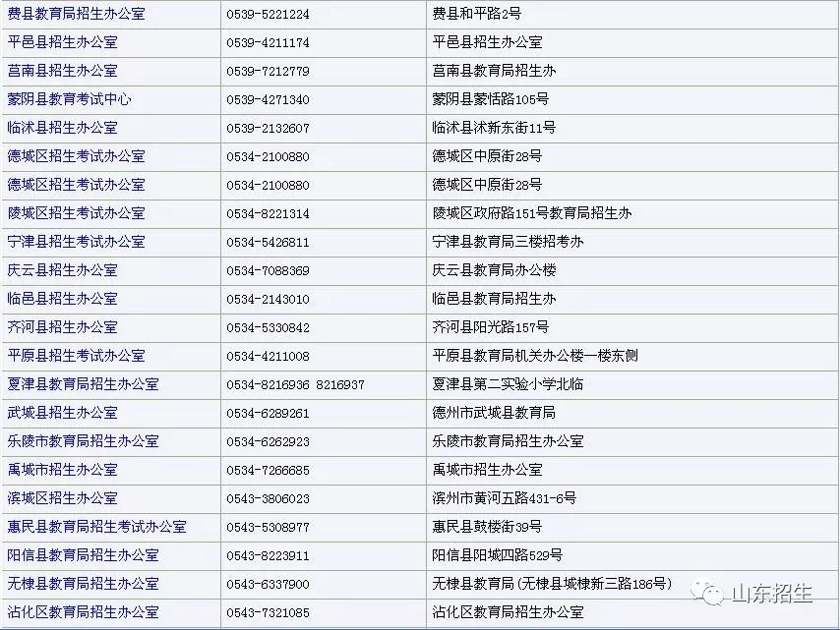Open the 临沭县招生办公室 link
Screen dimensions: 840x630
click(62, 128)
